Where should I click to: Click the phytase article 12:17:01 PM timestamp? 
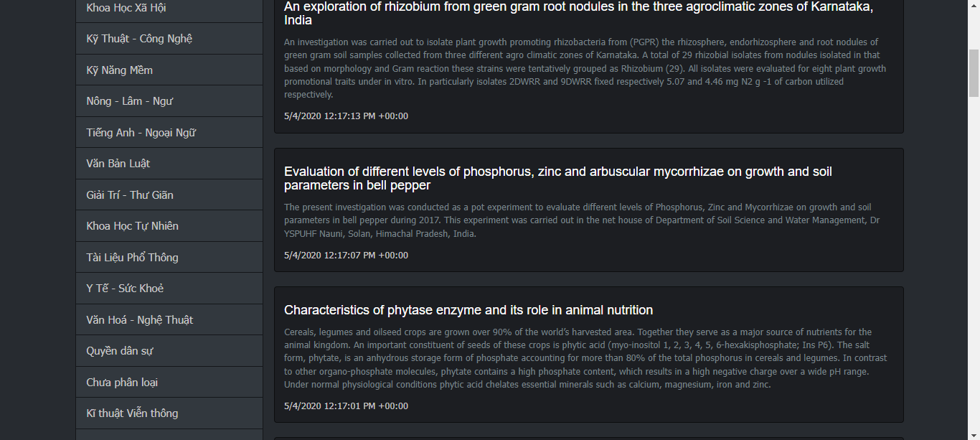tap(346, 406)
